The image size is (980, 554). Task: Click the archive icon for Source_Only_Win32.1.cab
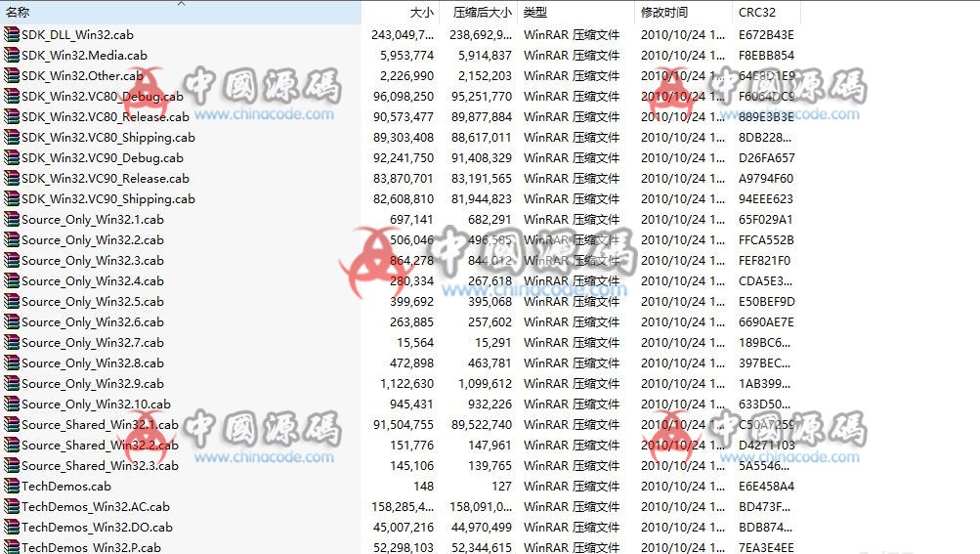click(x=12, y=220)
